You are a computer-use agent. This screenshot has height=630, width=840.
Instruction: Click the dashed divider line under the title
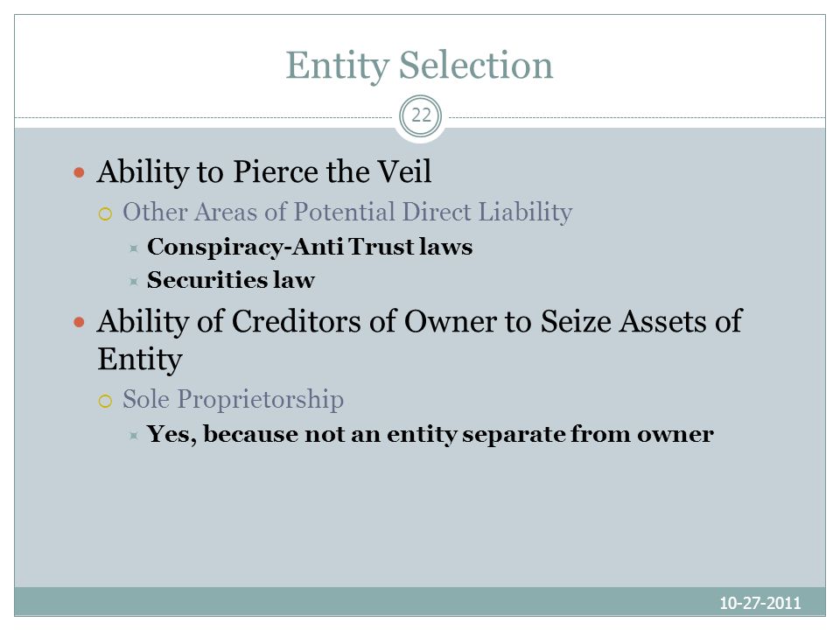tap(204, 117)
